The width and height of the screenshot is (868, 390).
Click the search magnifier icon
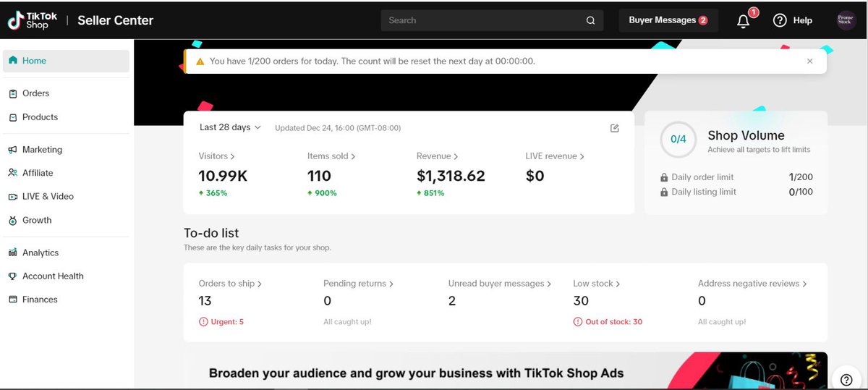pyautogui.click(x=591, y=20)
